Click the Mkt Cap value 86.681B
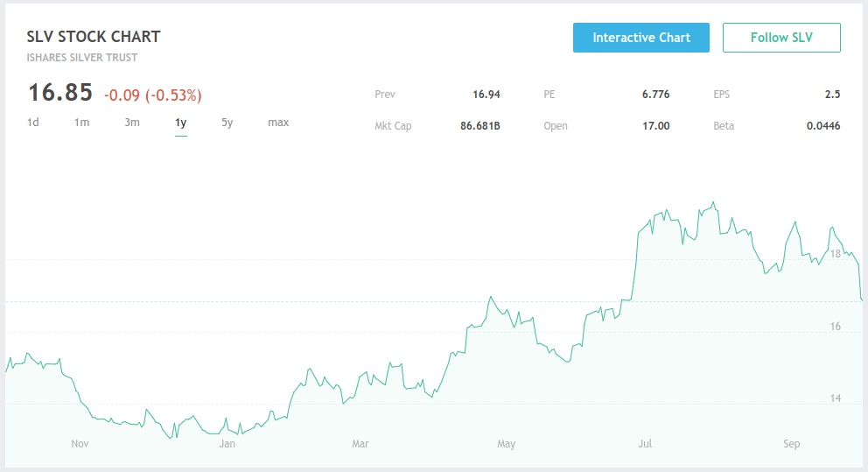 479,126
